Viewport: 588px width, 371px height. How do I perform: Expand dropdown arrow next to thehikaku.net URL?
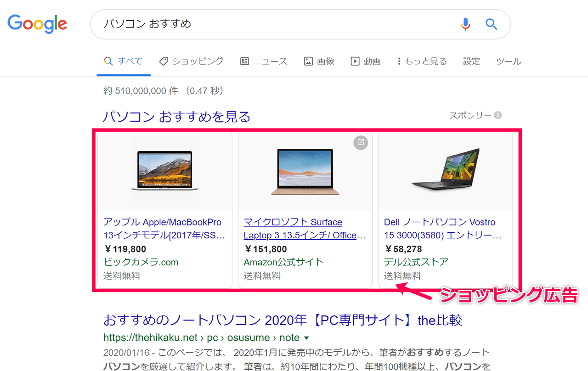click(307, 338)
